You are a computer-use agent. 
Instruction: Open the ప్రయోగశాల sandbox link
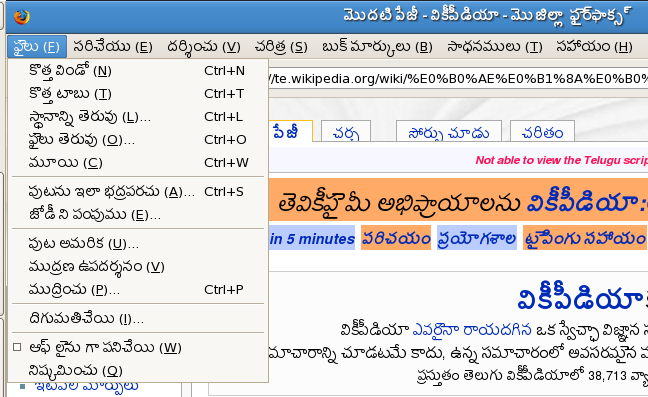point(477,238)
